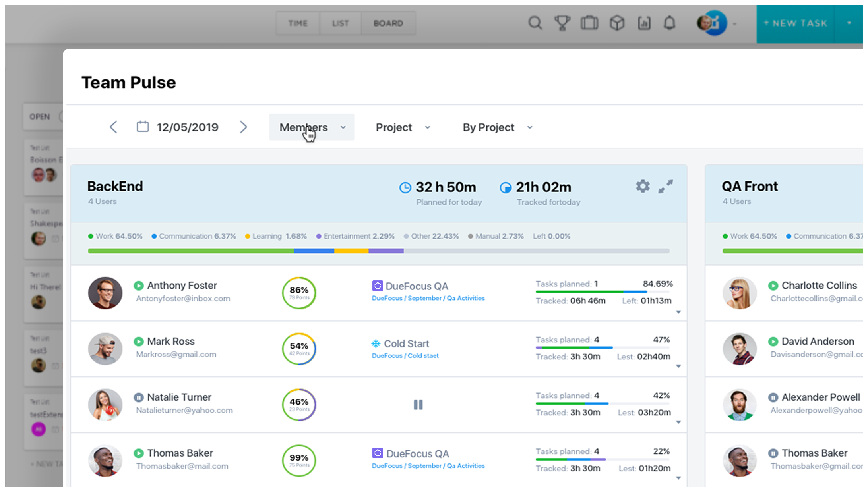868x492 pixels.
Task: Toggle Anthony Foster's play status indicator
Action: pyautogui.click(x=139, y=286)
